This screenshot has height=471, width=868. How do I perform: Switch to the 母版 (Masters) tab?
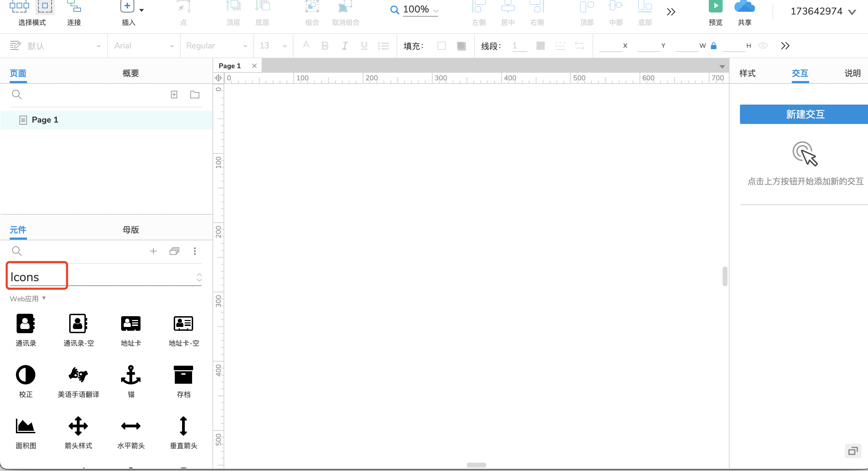pos(131,230)
